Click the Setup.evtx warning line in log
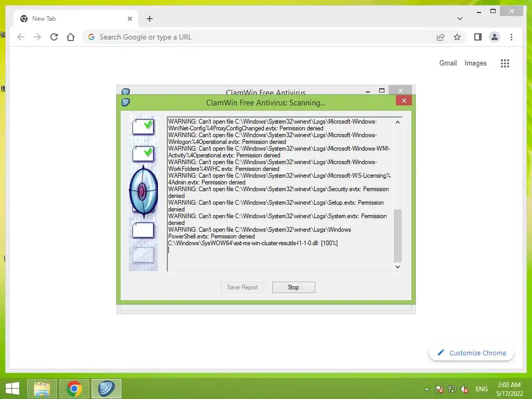The image size is (532, 399). pos(276,206)
